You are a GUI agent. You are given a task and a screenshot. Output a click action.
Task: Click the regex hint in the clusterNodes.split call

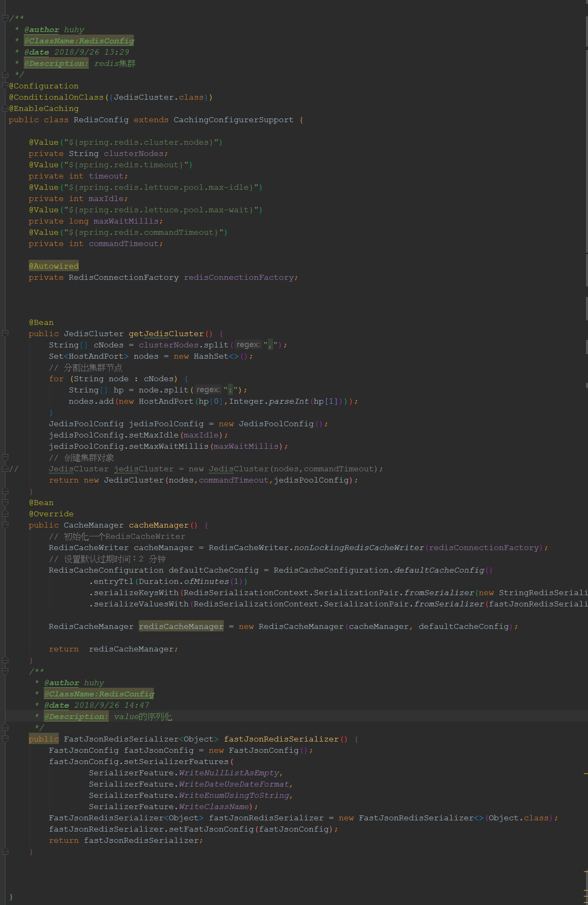click(x=248, y=345)
